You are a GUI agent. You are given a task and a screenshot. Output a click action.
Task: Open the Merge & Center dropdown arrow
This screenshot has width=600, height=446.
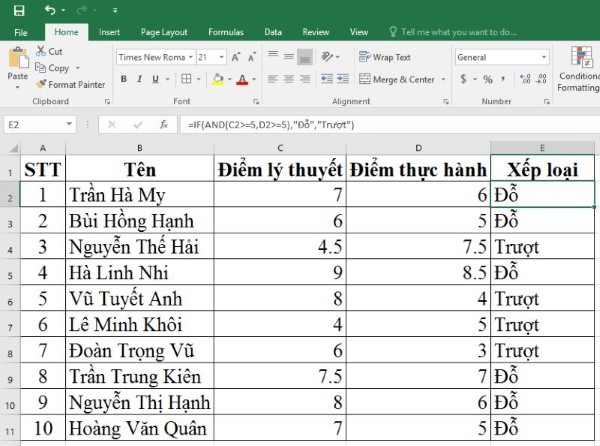point(443,80)
